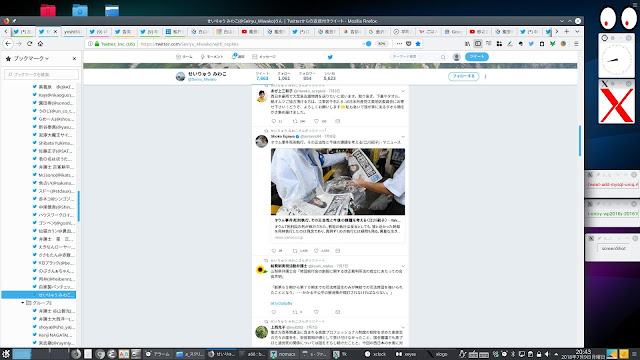The width and height of the screenshot is (640, 360).
Task: Click the volume icon in system tray
Action: click(547, 354)
